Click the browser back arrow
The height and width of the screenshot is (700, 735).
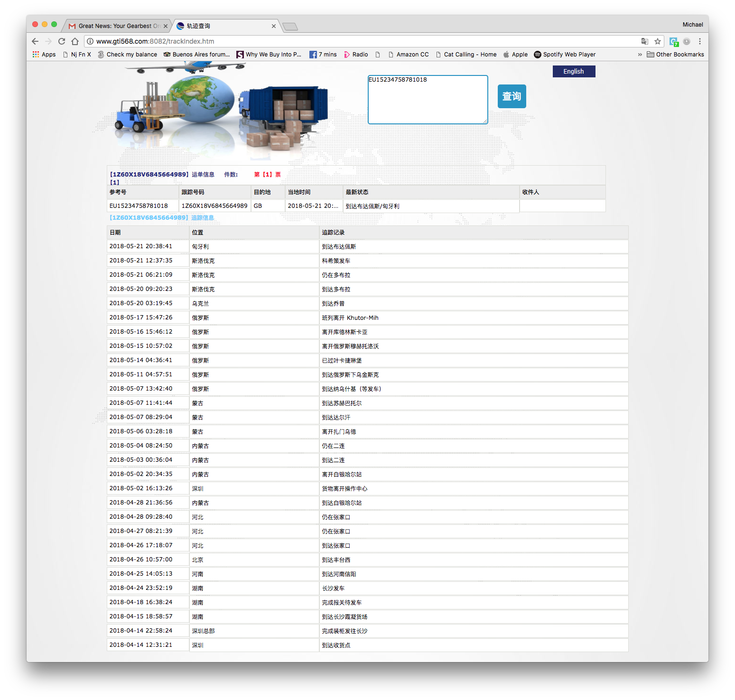coord(35,41)
